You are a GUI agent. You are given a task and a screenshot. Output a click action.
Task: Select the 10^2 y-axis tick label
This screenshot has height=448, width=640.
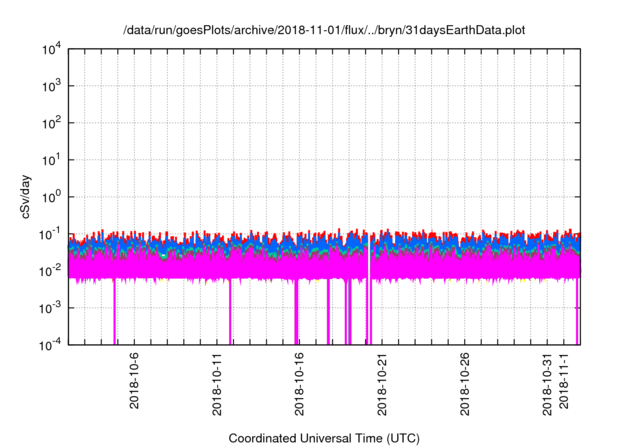(x=52, y=123)
